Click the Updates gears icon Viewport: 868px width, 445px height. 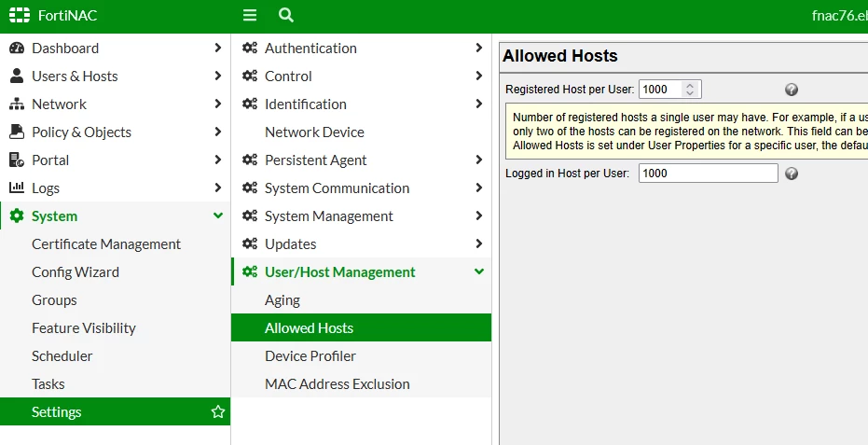click(250, 243)
